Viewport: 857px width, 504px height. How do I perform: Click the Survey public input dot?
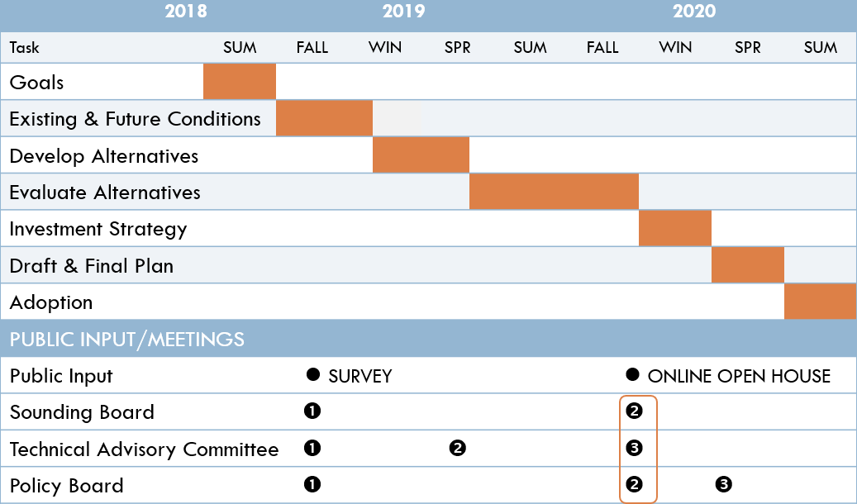[313, 374]
